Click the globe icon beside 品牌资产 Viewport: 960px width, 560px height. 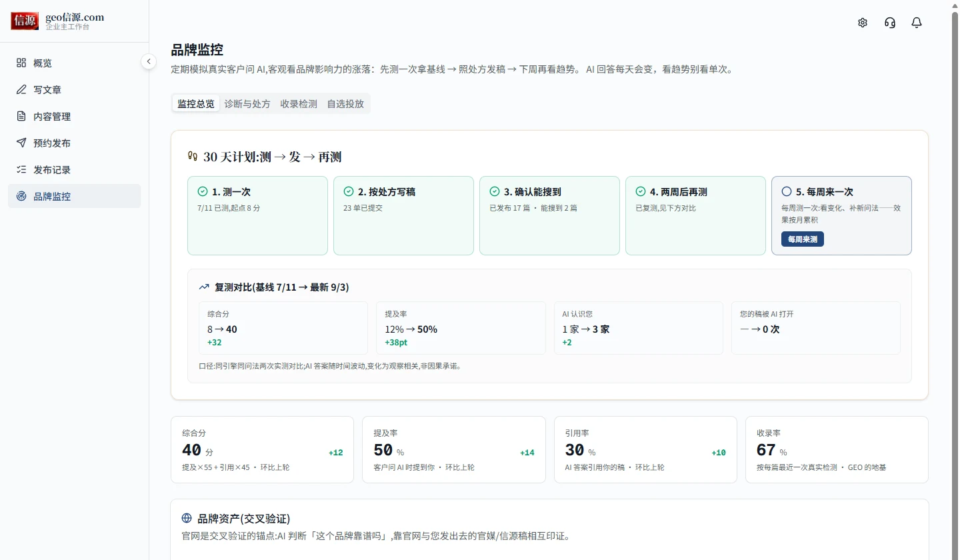pyautogui.click(x=187, y=518)
